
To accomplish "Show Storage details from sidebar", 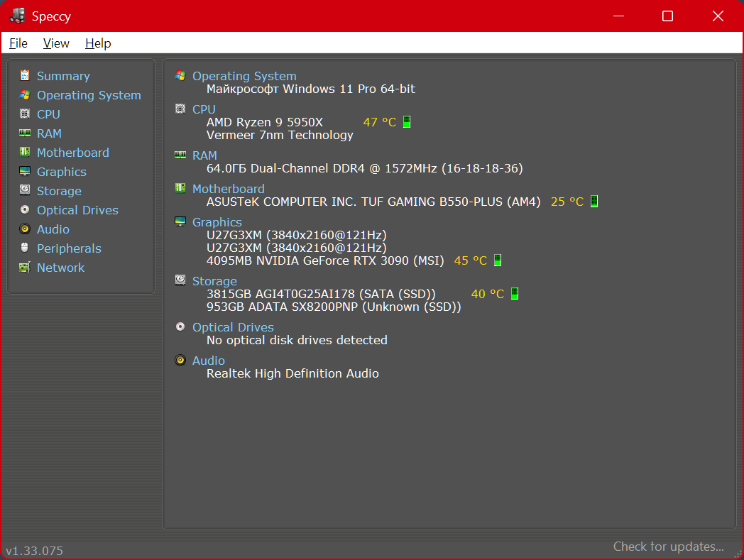I will click(60, 191).
